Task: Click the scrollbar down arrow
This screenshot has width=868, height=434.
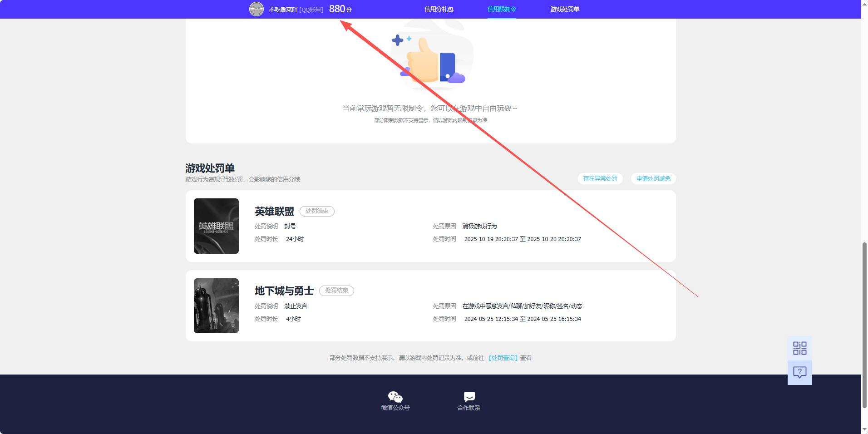Action: 864,429
